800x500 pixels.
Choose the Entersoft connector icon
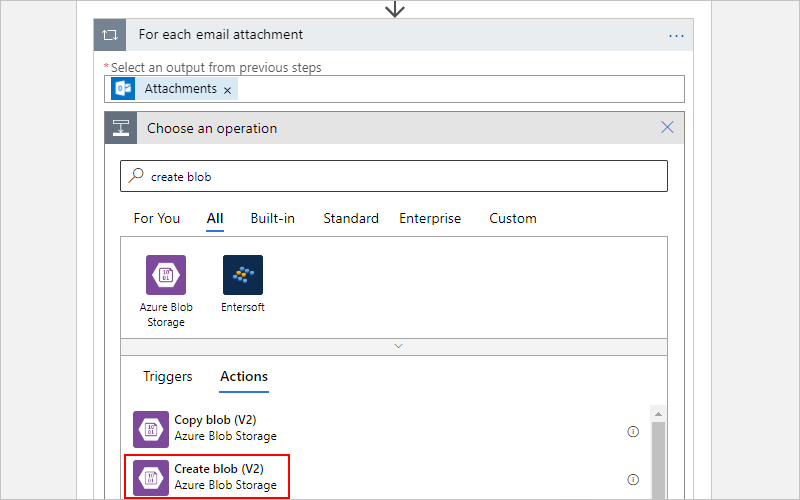(x=243, y=275)
